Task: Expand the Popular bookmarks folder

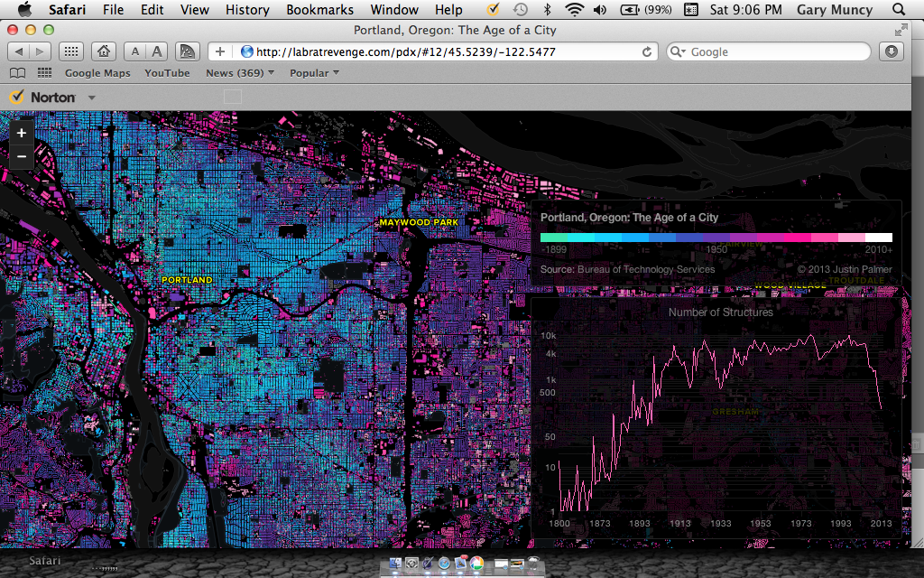Action: click(x=314, y=73)
